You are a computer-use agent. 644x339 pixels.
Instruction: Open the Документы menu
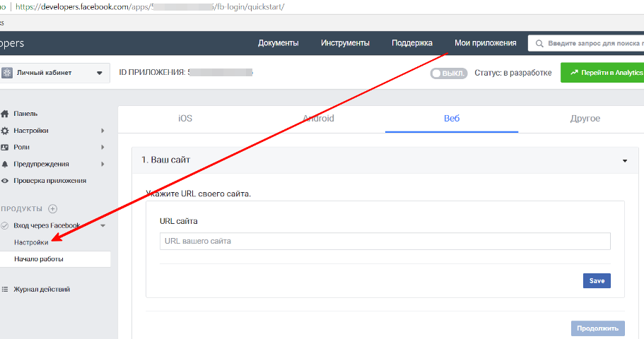[x=278, y=43]
